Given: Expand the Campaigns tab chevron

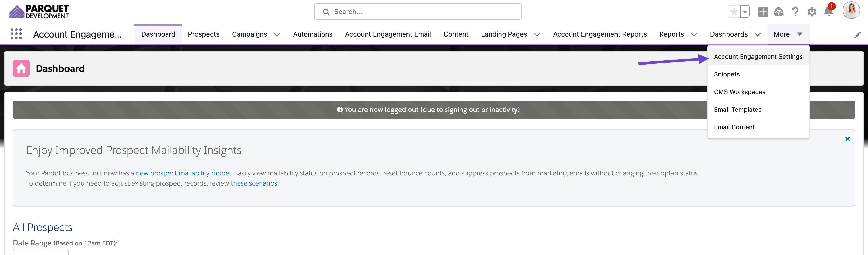Looking at the screenshot, I should coord(277,35).
